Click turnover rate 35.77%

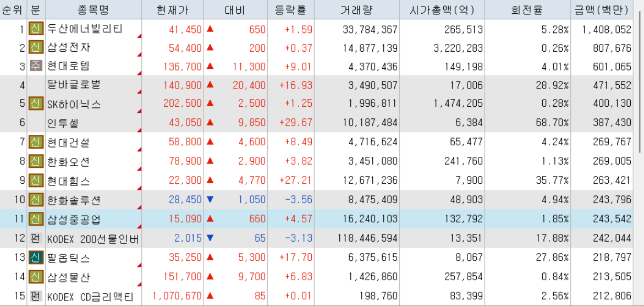553,180
